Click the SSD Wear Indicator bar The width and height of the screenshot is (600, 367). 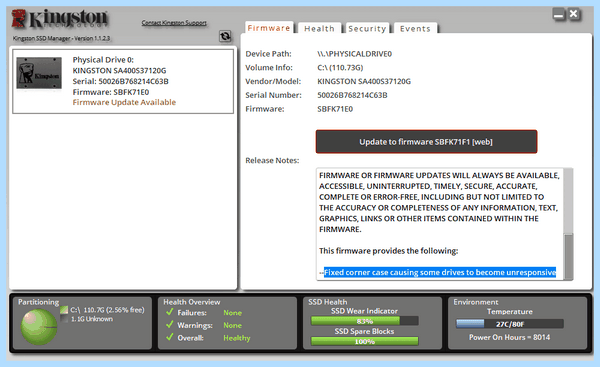click(x=365, y=321)
